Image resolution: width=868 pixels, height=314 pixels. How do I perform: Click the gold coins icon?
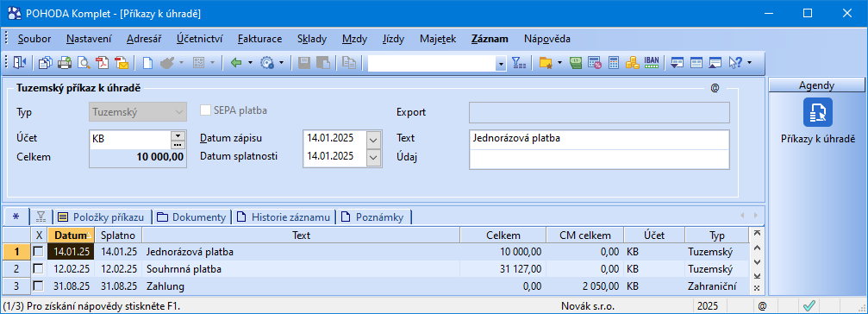point(632,63)
